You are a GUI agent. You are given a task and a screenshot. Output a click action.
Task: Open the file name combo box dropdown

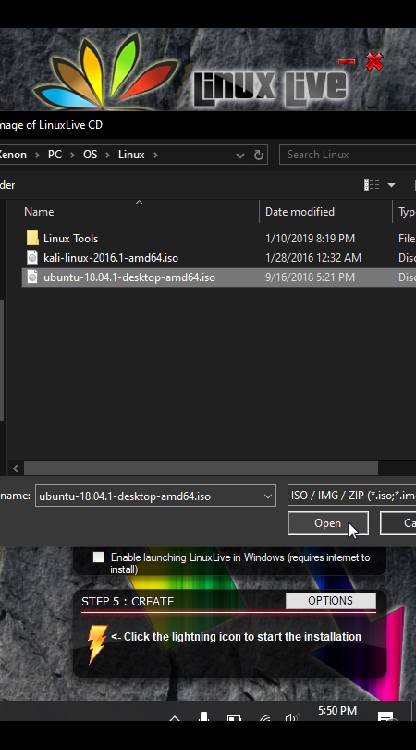(x=268, y=496)
